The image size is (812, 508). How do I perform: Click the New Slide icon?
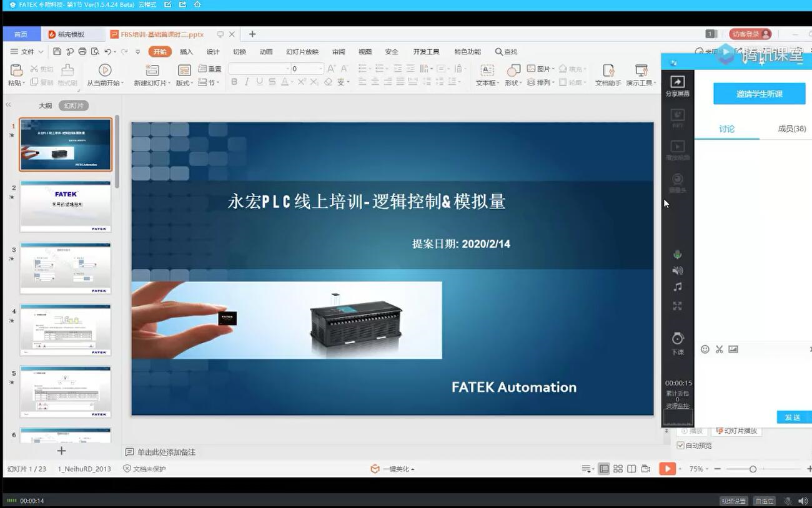(152, 70)
